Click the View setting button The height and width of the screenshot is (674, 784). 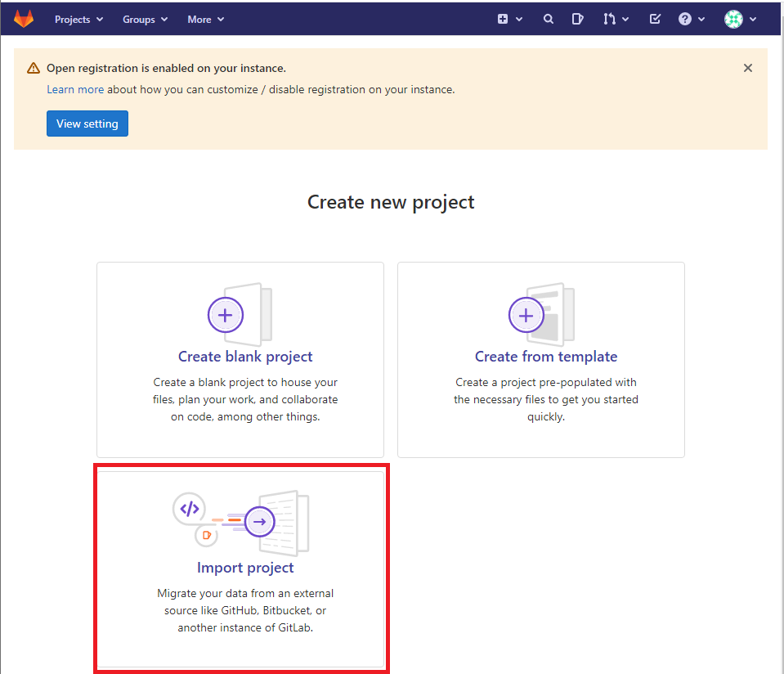point(87,124)
